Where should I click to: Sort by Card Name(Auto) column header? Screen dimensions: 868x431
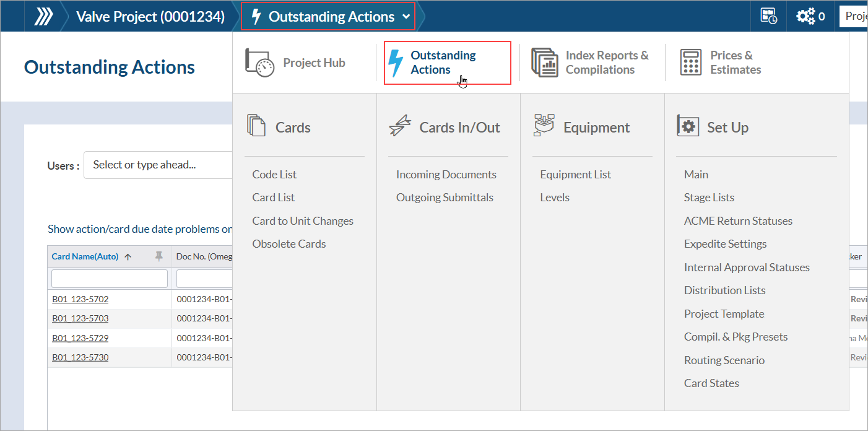(85, 256)
